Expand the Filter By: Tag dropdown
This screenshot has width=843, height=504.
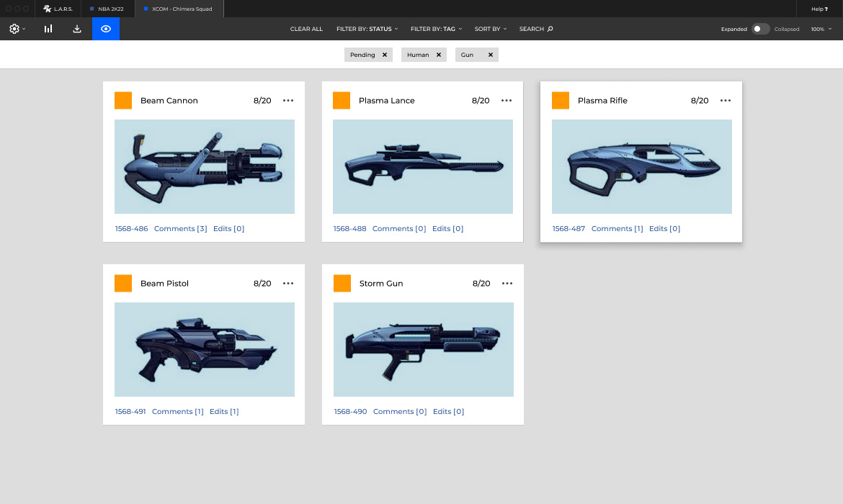(436, 29)
